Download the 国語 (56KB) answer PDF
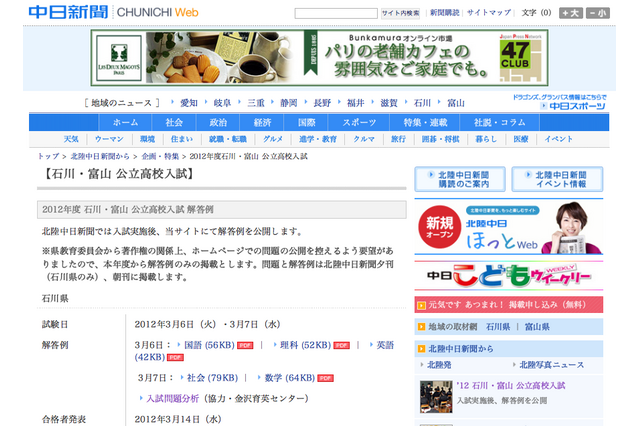 click(209, 345)
